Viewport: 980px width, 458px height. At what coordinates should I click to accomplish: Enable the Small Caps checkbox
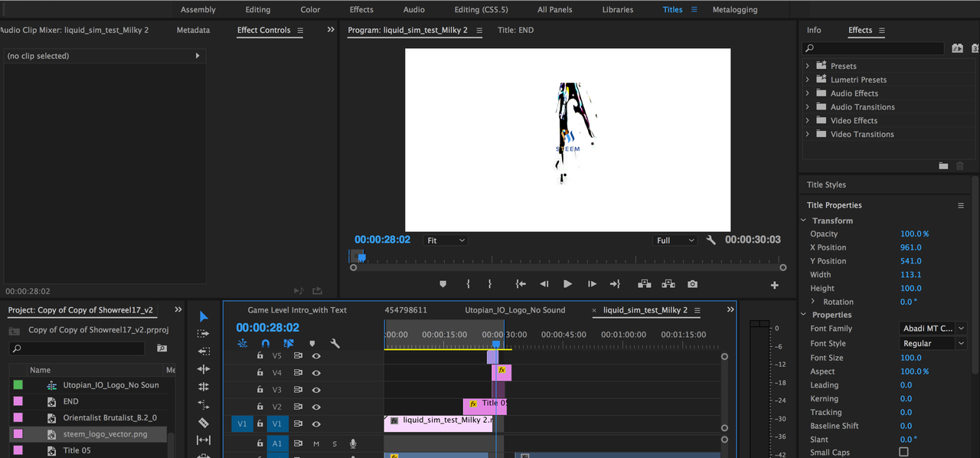[x=903, y=452]
